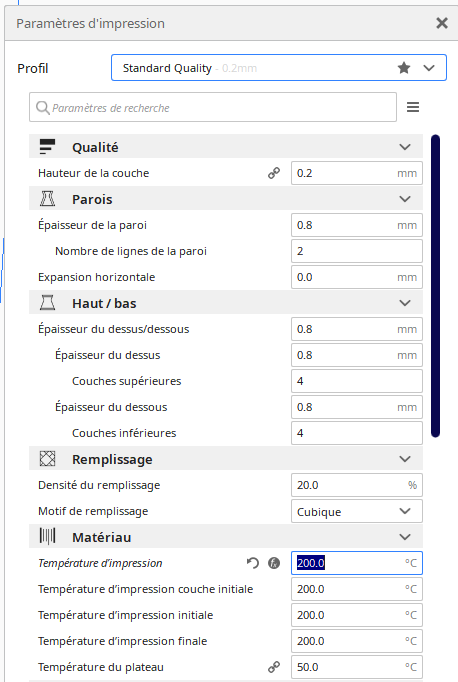458x682 pixels.
Task: Click the magnifier icon in search box
Action: pos(43,107)
